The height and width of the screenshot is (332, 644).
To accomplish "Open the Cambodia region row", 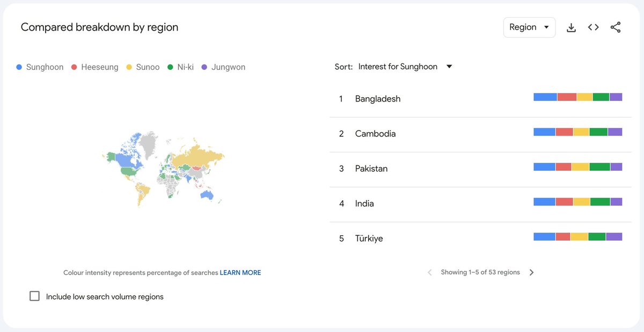I will point(480,134).
